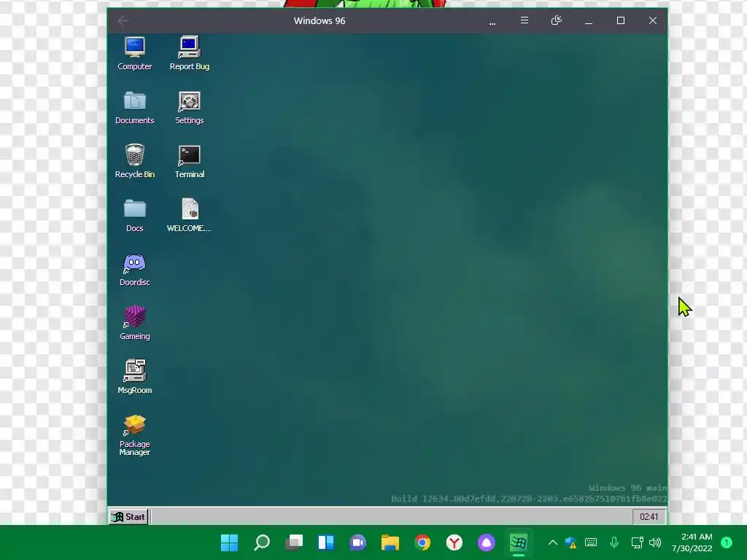This screenshot has height=560, width=747.
Task: Click the Windows 96 Start button
Action: [x=128, y=517]
